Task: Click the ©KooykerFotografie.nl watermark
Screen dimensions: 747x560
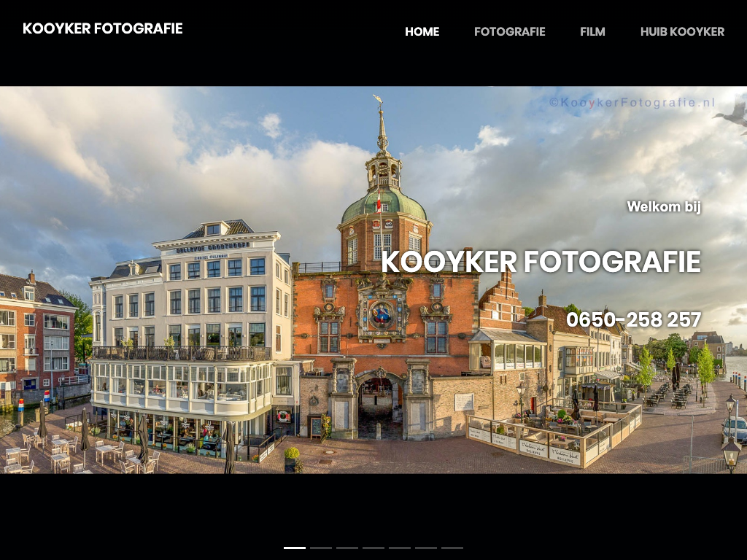Action: click(632, 103)
